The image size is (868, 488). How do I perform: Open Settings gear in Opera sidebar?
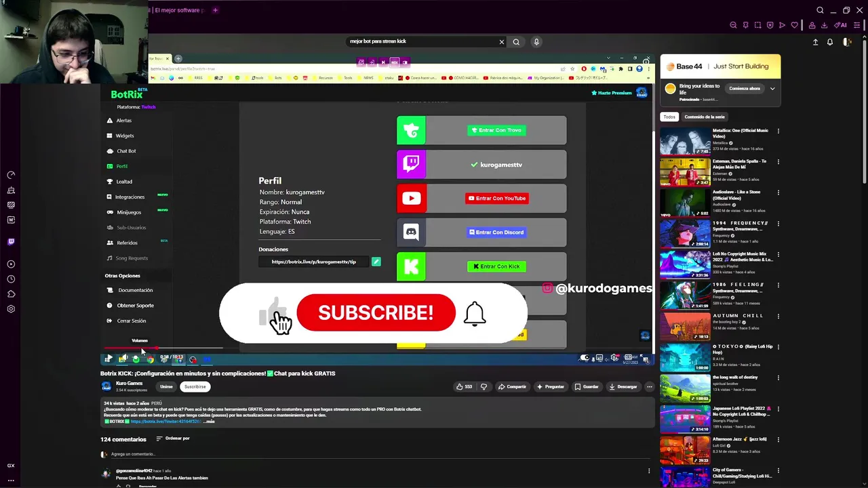click(x=11, y=309)
